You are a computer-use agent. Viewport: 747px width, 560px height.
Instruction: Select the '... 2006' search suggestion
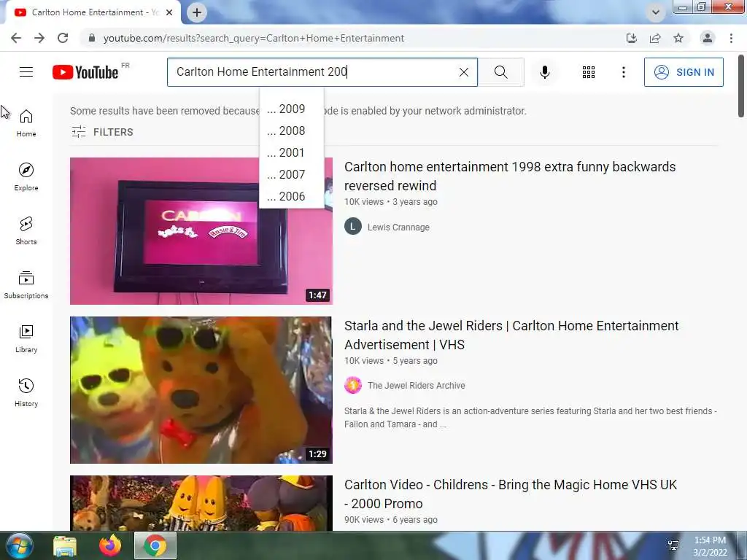pyautogui.click(x=292, y=196)
